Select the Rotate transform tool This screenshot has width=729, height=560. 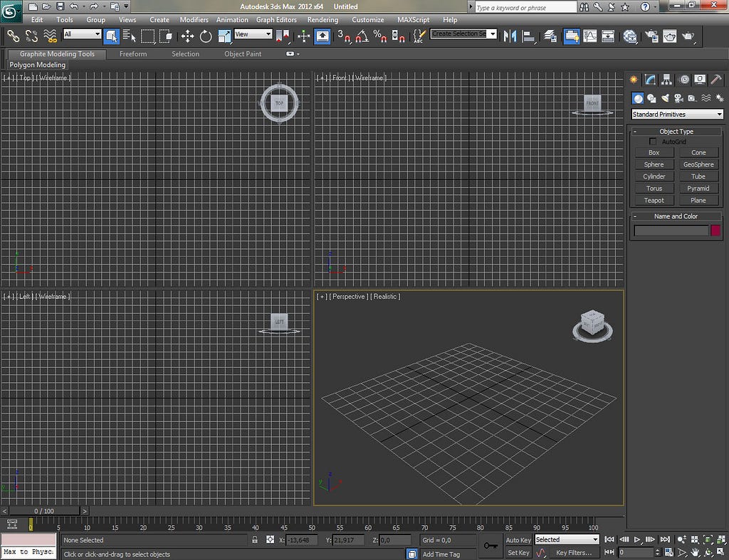[x=206, y=36]
